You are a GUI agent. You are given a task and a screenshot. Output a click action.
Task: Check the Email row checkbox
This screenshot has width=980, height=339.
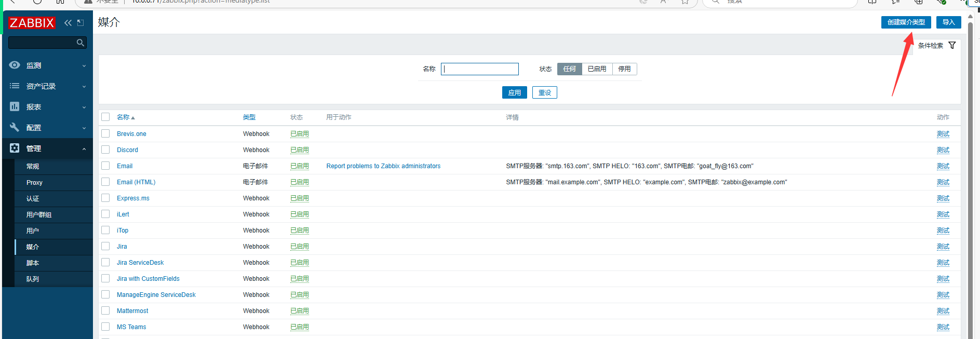(x=105, y=166)
